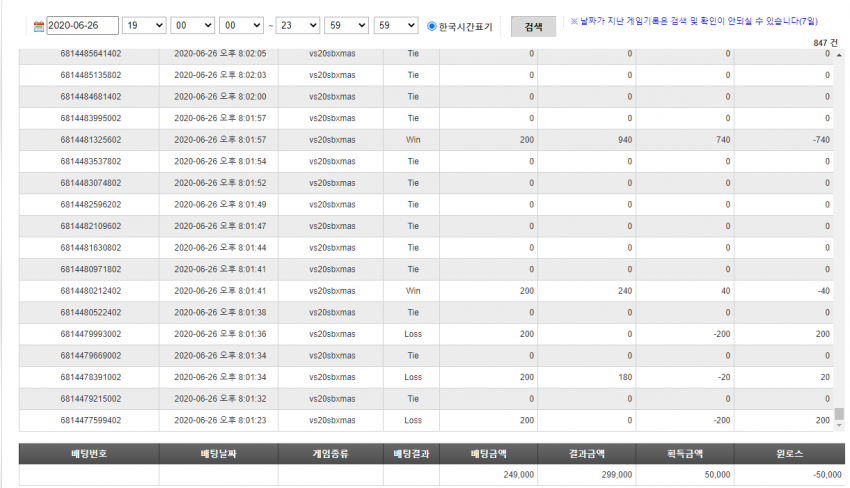Click the 베팅번호 column header
Viewport: 850px width, 488px height.
click(89, 454)
